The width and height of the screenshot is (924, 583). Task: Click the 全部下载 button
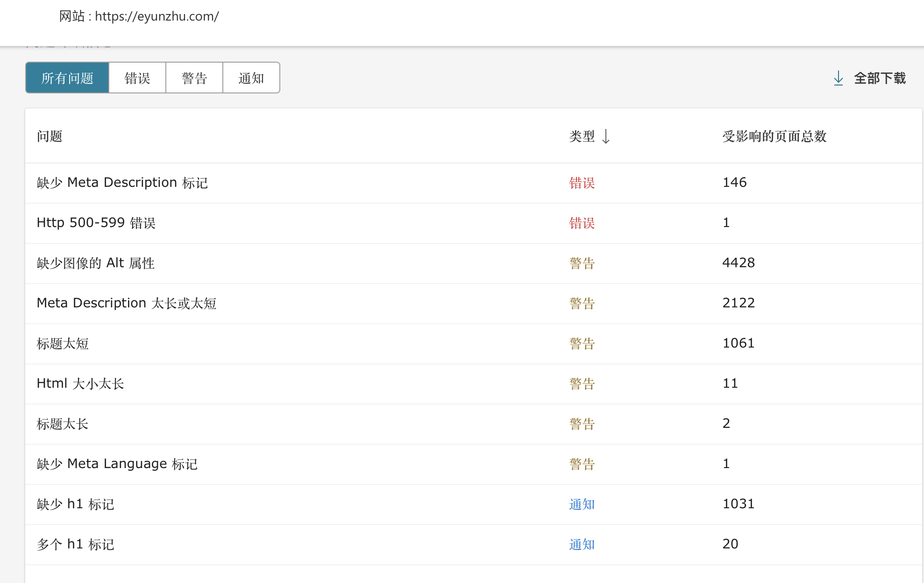click(x=870, y=78)
